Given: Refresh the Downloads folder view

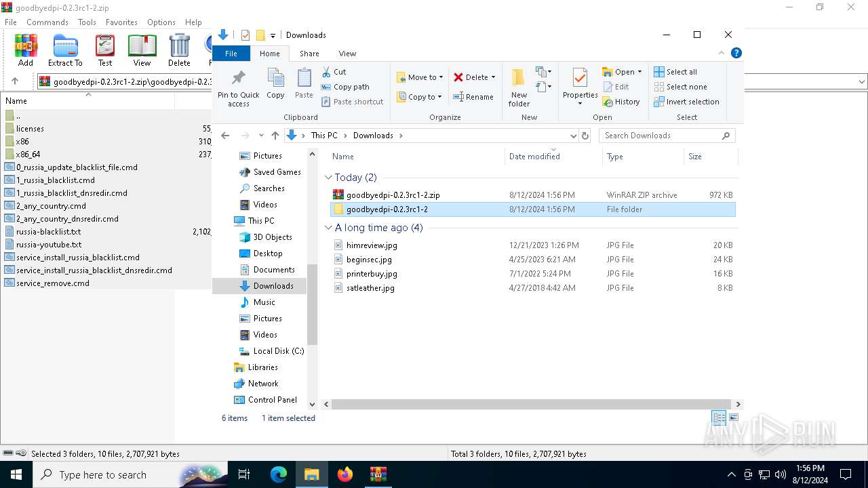Looking at the screenshot, I should coord(586,136).
